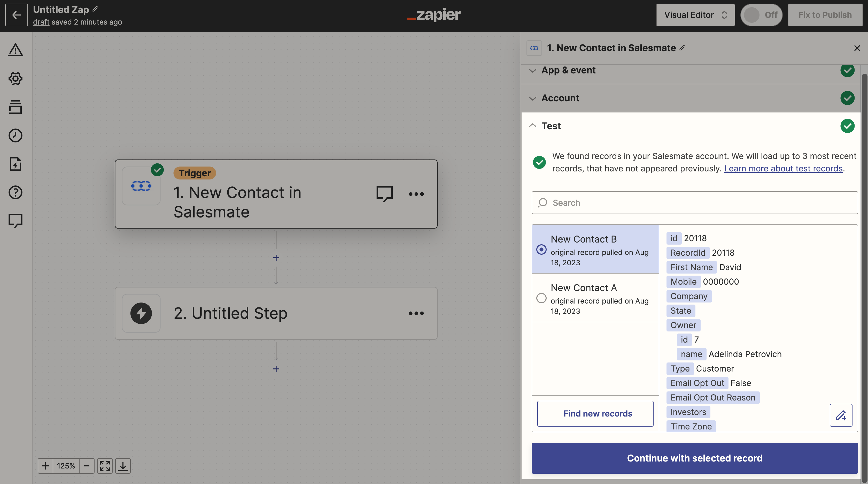Open Untitled Step more options menu
This screenshot has height=484, width=868.
416,313
